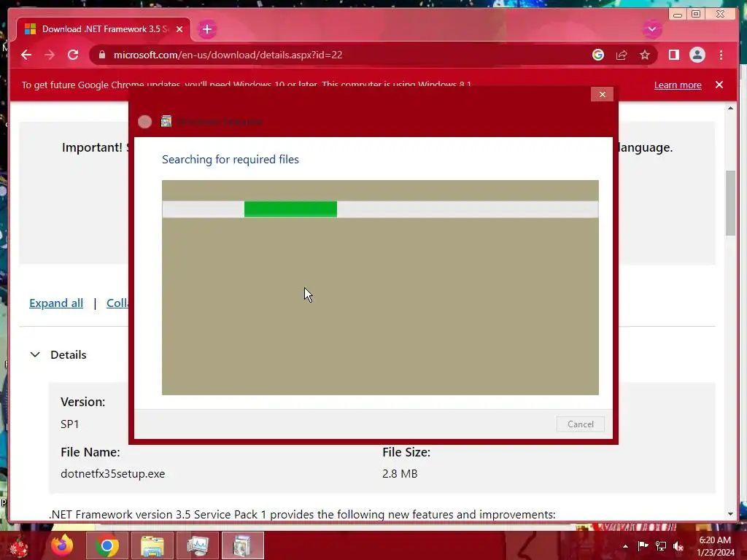Screen dimensions: 747x560
Task: Click the Details section heading
Action: (x=68, y=354)
